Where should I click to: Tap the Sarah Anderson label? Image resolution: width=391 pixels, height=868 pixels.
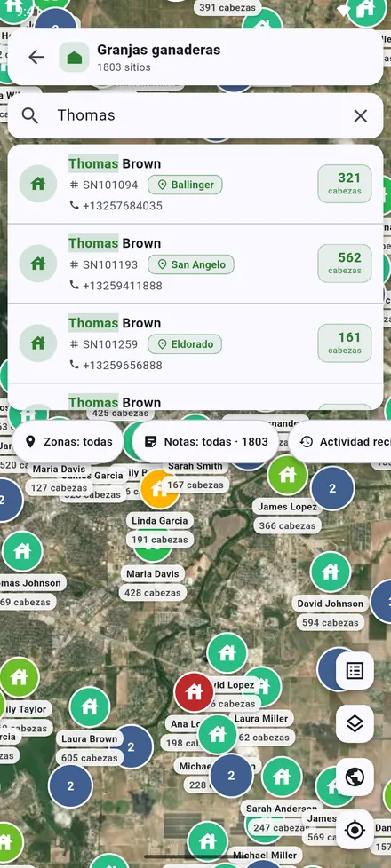pyautogui.click(x=281, y=809)
